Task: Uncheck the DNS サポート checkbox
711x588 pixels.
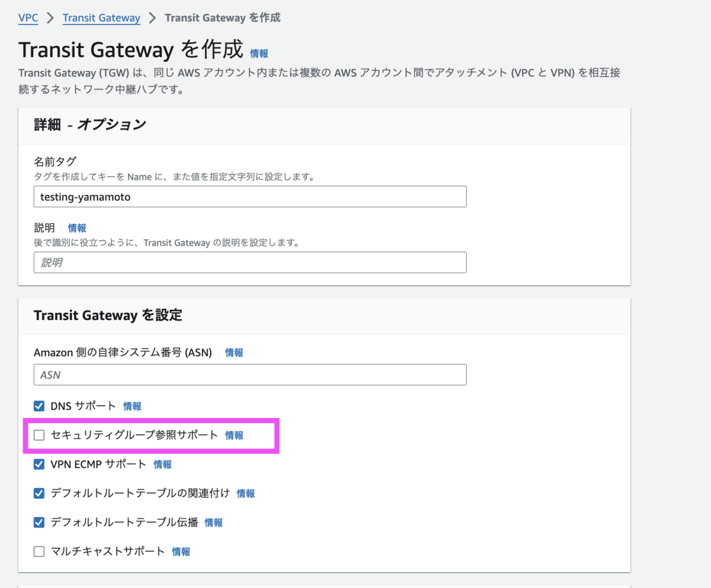Action: (x=39, y=406)
